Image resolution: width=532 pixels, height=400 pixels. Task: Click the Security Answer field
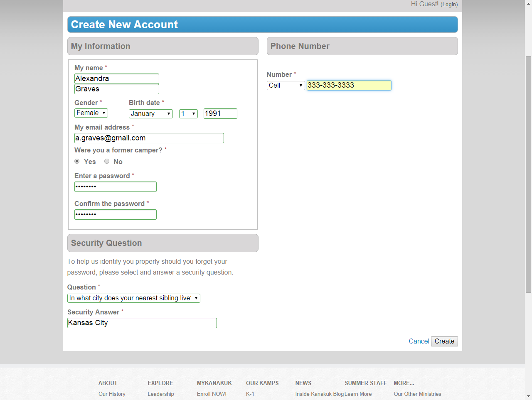pyautogui.click(x=142, y=323)
